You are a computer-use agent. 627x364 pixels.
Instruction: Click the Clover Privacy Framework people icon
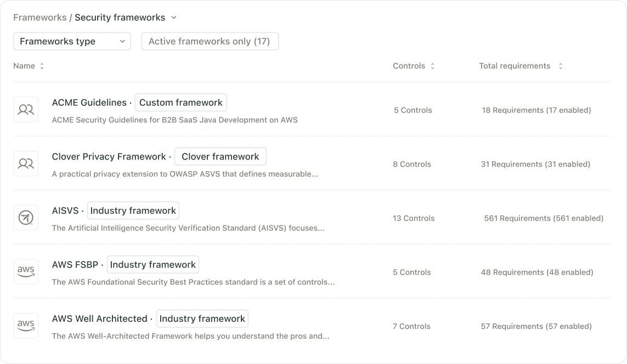click(26, 163)
